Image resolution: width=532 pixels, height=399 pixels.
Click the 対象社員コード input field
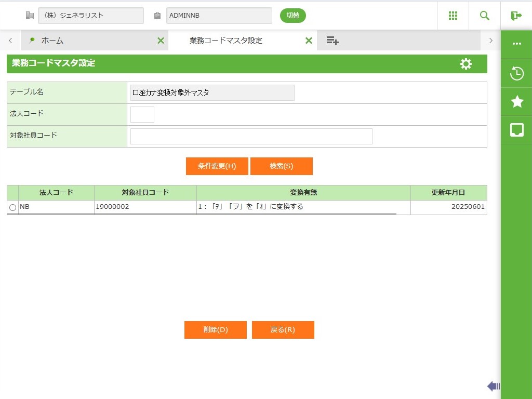(251, 136)
